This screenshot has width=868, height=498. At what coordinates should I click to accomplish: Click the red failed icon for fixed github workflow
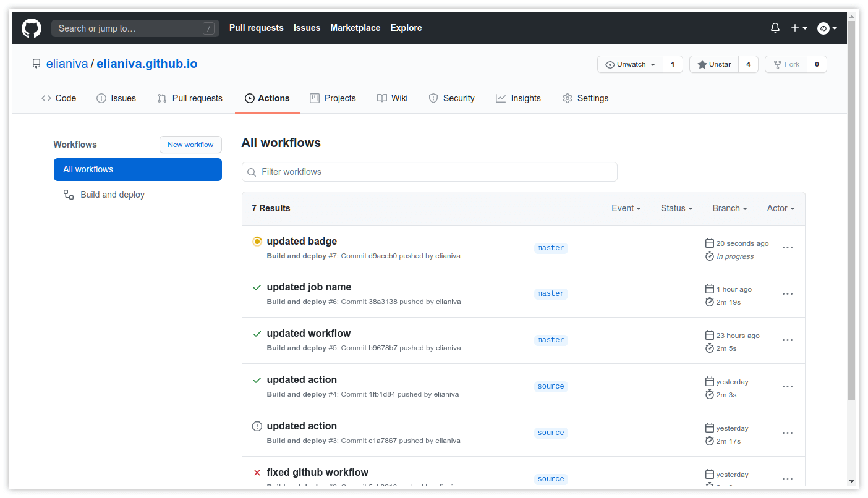[x=257, y=473]
